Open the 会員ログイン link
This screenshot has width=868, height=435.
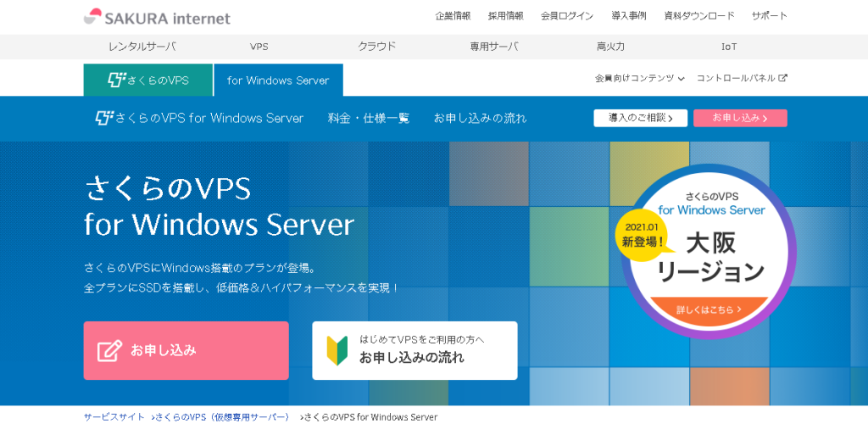click(567, 15)
